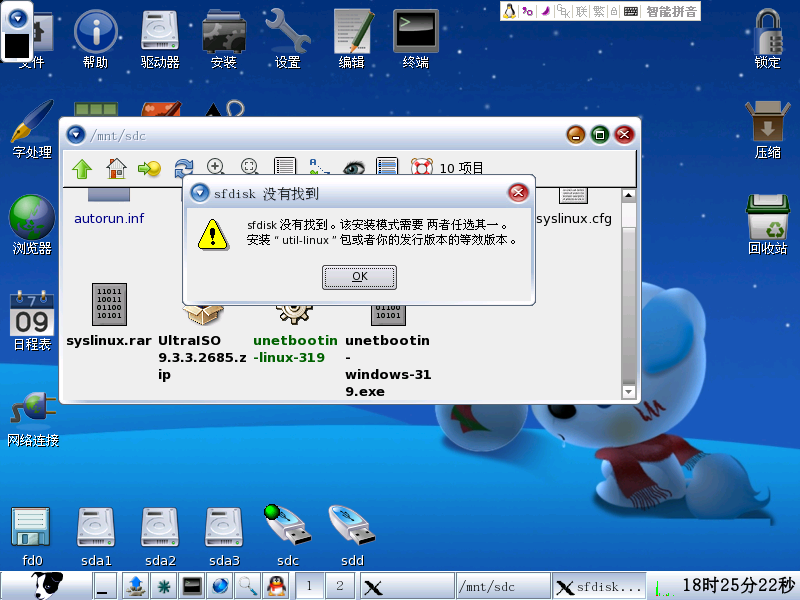Click the sort A-Z toolbar icon
800x600 pixels.
[319, 166]
